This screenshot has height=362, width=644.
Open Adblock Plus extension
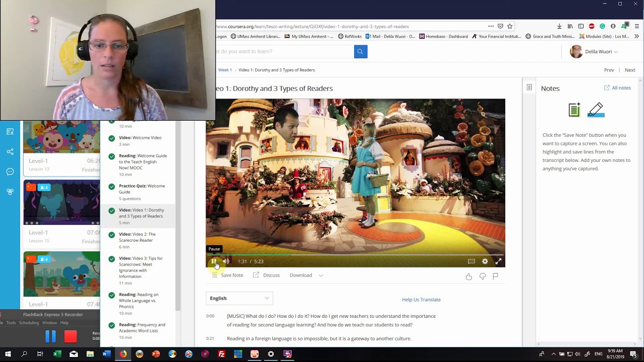tap(591, 26)
